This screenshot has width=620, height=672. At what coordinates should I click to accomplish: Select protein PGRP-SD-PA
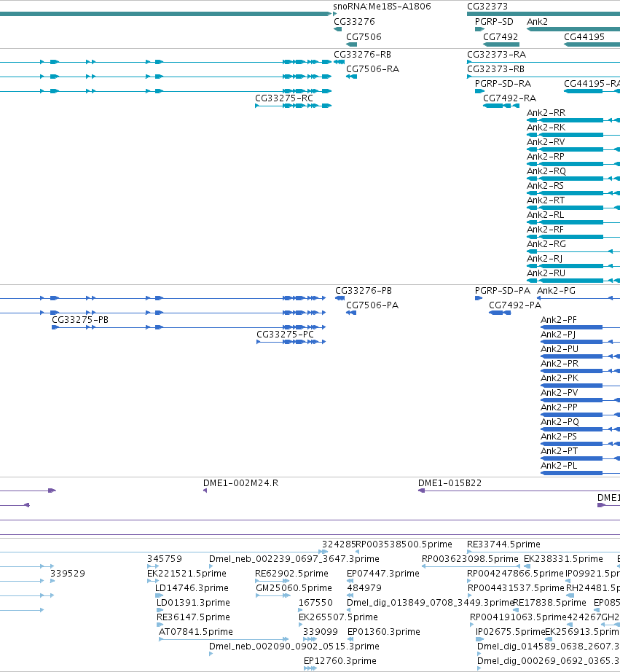point(503,291)
